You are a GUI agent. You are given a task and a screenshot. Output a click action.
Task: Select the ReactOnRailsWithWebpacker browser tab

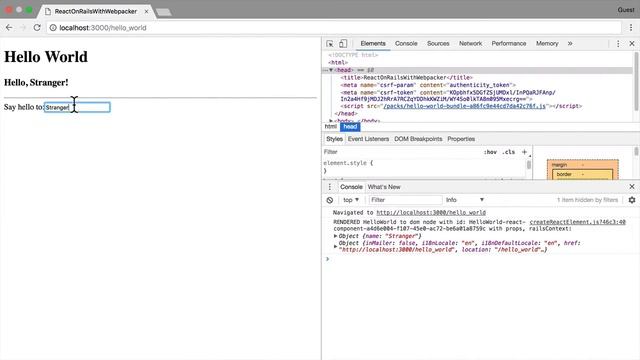click(x=96, y=11)
